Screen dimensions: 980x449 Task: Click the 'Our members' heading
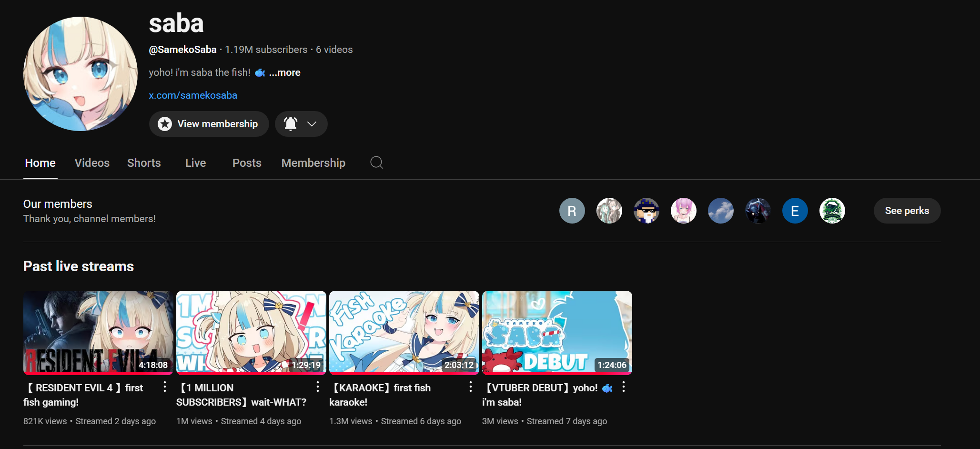click(x=58, y=204)
